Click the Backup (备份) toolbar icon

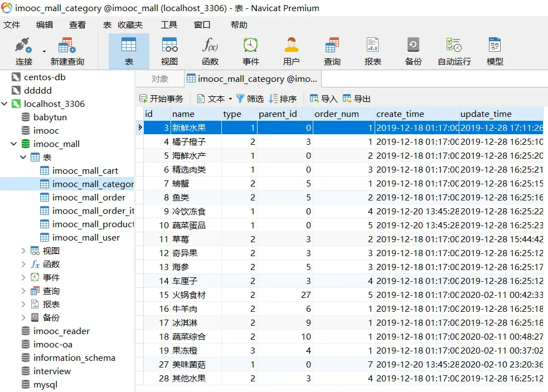413,51
